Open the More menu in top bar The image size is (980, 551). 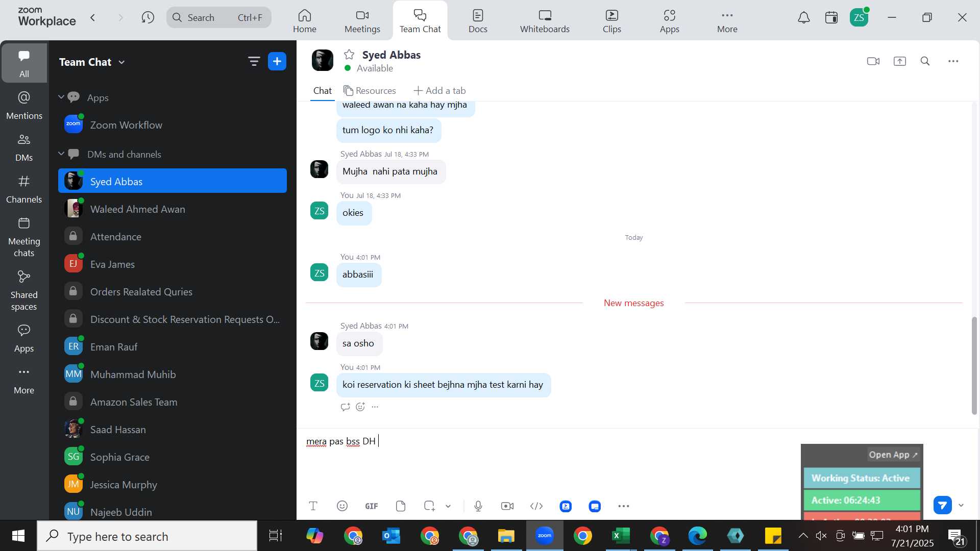(x=727, y=21)
